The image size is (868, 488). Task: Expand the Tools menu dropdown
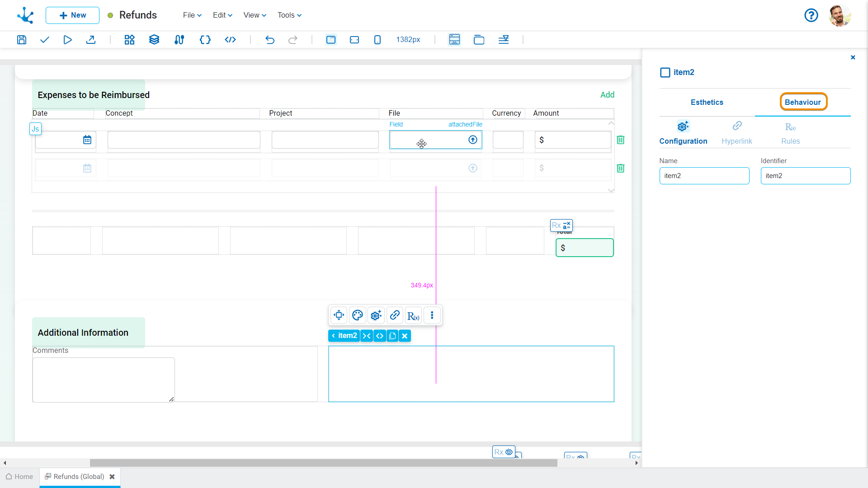[x=289, y=15]
